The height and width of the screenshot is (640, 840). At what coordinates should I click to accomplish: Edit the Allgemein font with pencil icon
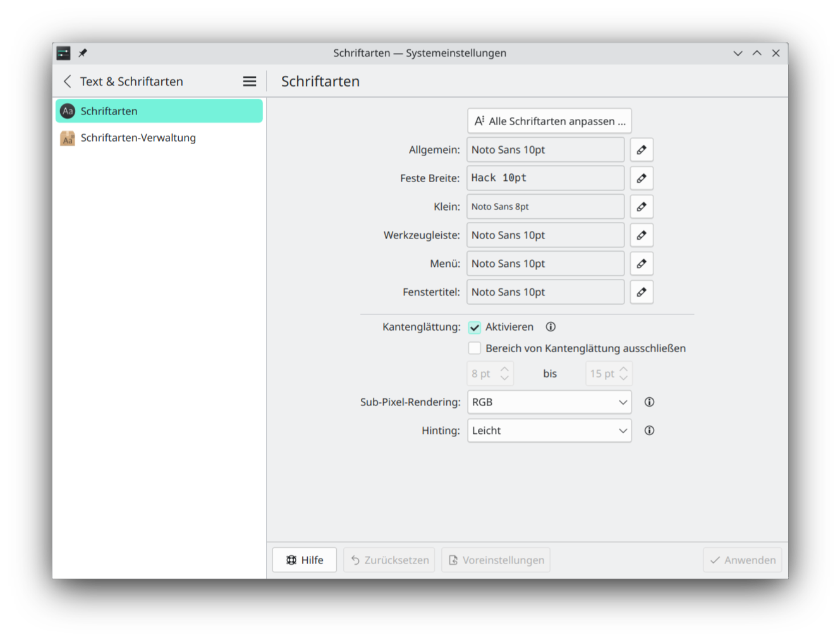tap(642, 150)
